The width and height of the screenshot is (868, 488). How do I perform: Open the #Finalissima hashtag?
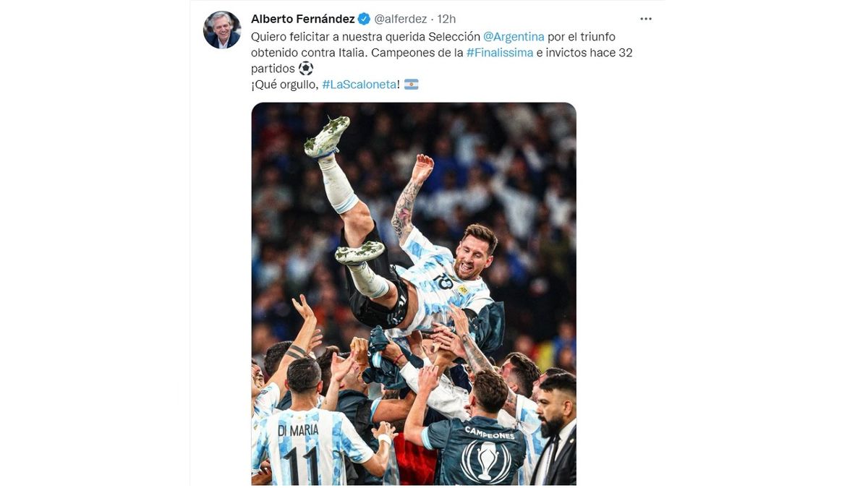[x=500, y=53]
